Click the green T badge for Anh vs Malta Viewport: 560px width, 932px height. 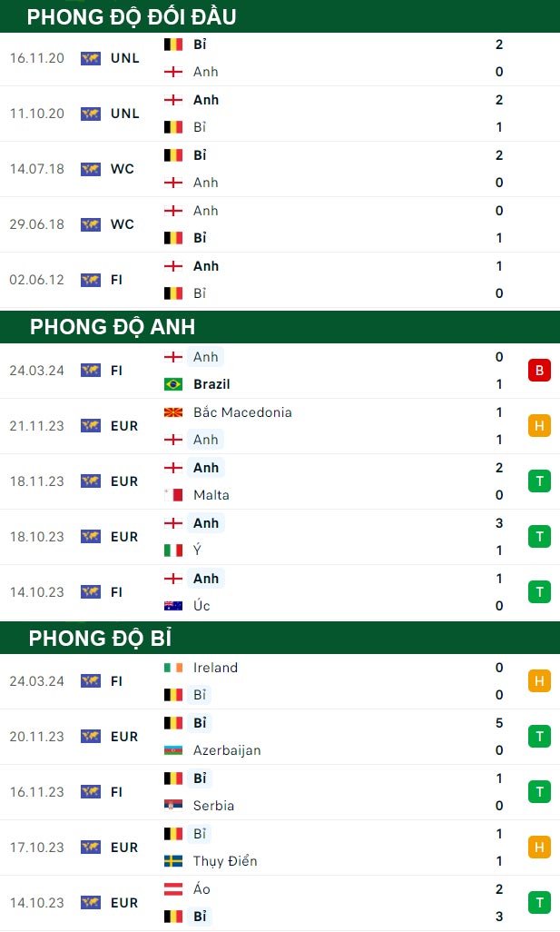pyautogui.click(x=539, y=481)
